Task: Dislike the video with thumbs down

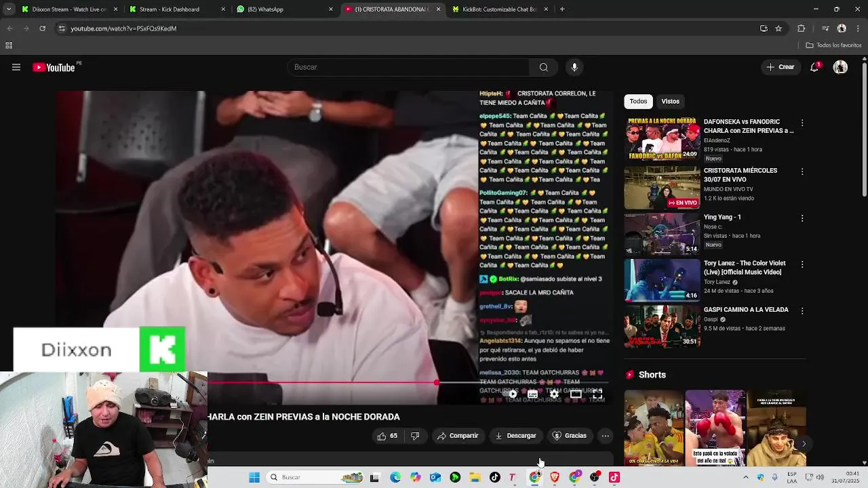Action: coord(415,436)
